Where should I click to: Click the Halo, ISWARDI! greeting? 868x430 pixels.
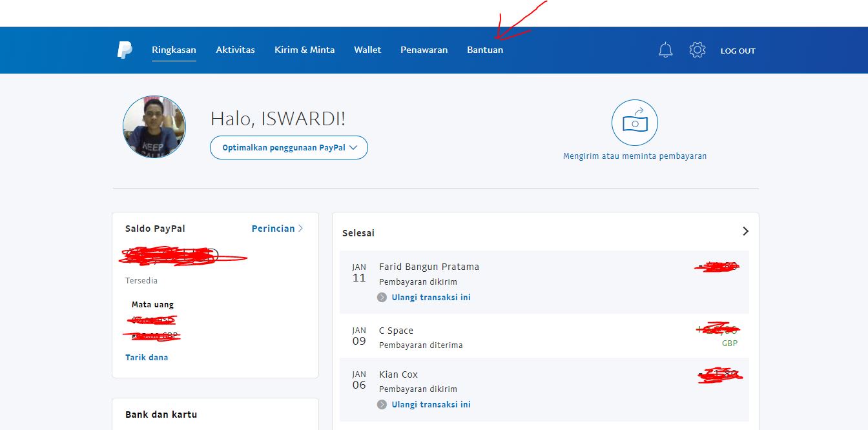278,119
